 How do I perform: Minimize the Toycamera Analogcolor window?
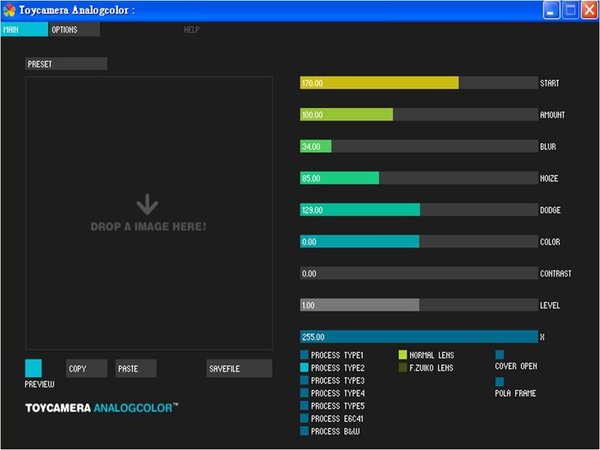click(x=551, y=10)
